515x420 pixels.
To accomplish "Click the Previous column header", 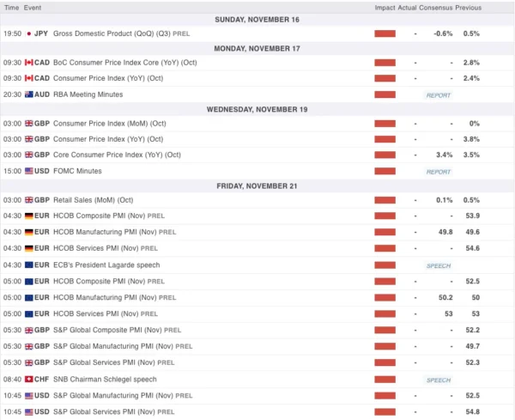I will tap(468, 7).
